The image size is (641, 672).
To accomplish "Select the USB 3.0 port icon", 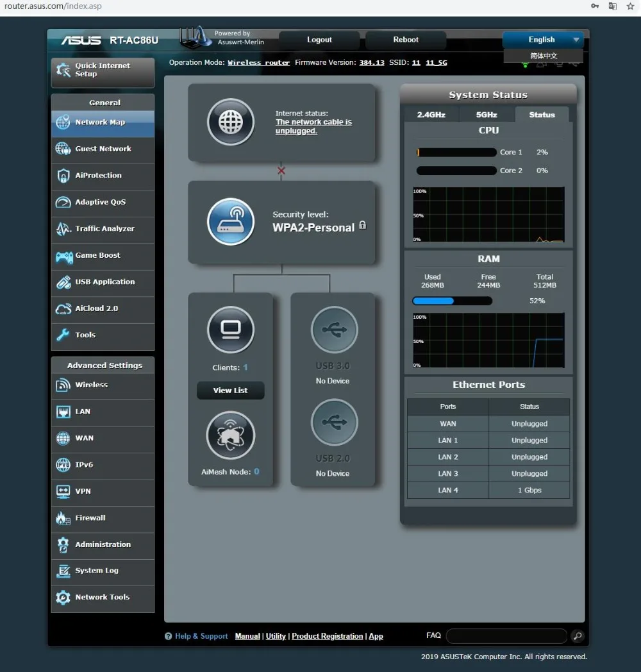I will (334, 330).
